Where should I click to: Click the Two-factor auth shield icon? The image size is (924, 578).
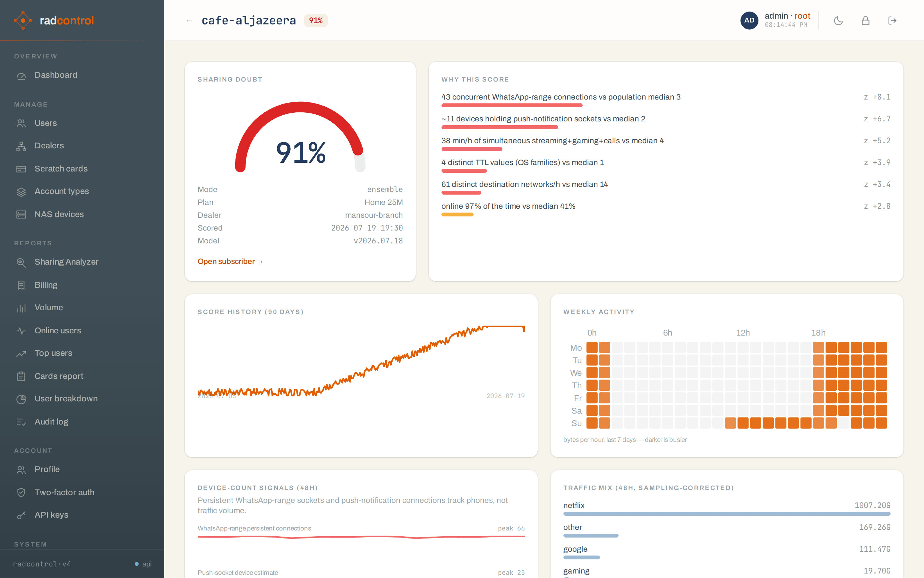[21, 492]
